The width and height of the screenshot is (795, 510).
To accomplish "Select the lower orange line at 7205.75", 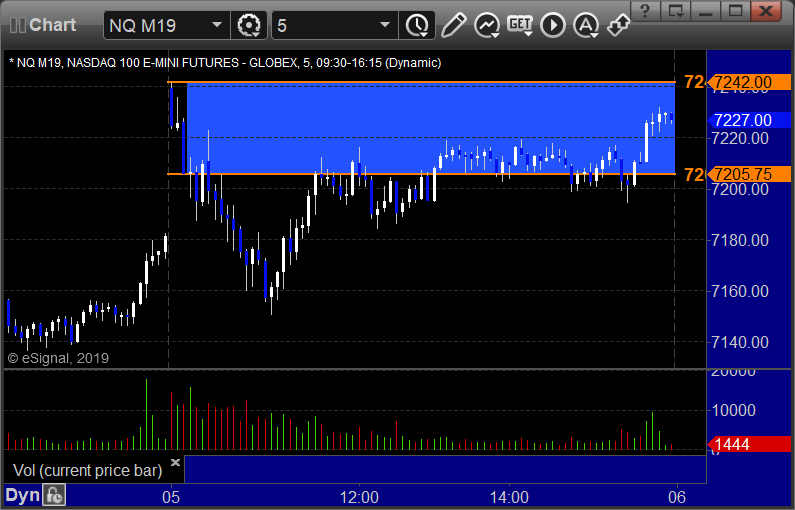I will (x=422, y=174).
